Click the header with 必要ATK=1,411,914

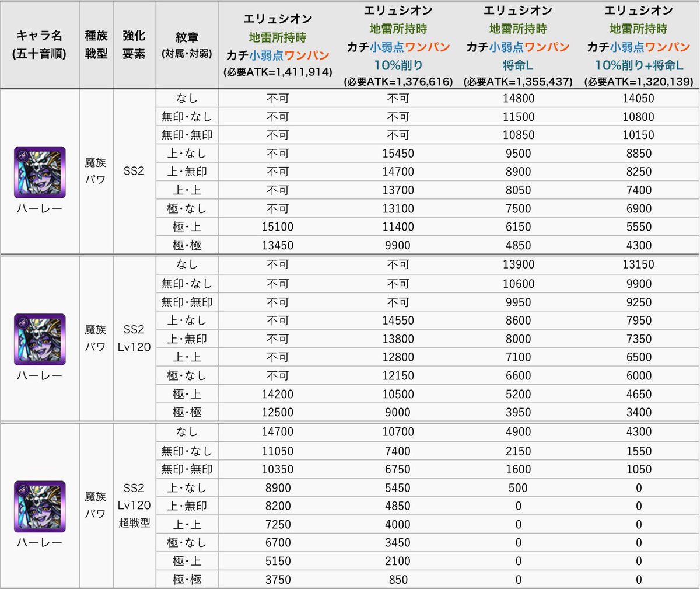pos(278,44)
